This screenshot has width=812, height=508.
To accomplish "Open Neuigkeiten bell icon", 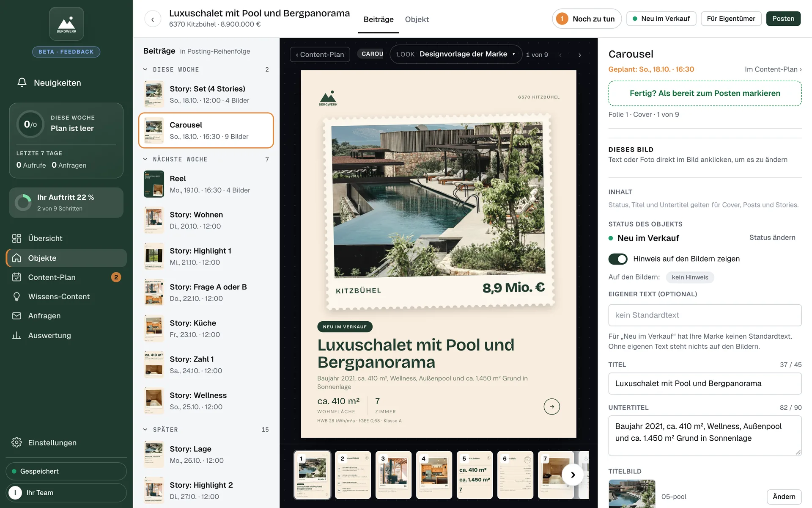I will [x=22, y=83].
